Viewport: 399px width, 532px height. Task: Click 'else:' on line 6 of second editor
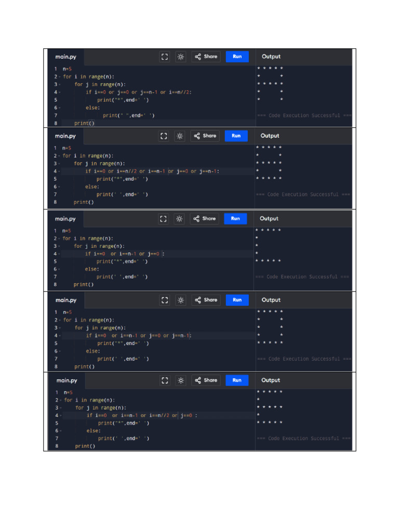(92, 187)
